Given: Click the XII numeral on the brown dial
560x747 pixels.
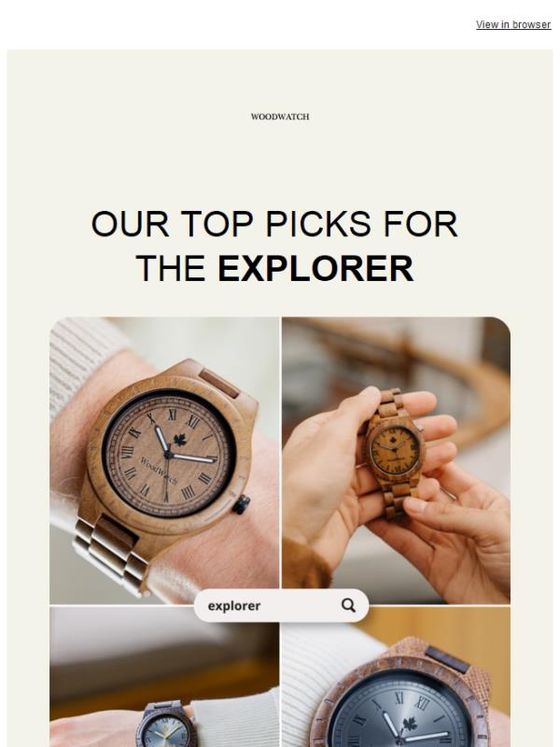Looking at the screenshot, I should pos(192,421).
